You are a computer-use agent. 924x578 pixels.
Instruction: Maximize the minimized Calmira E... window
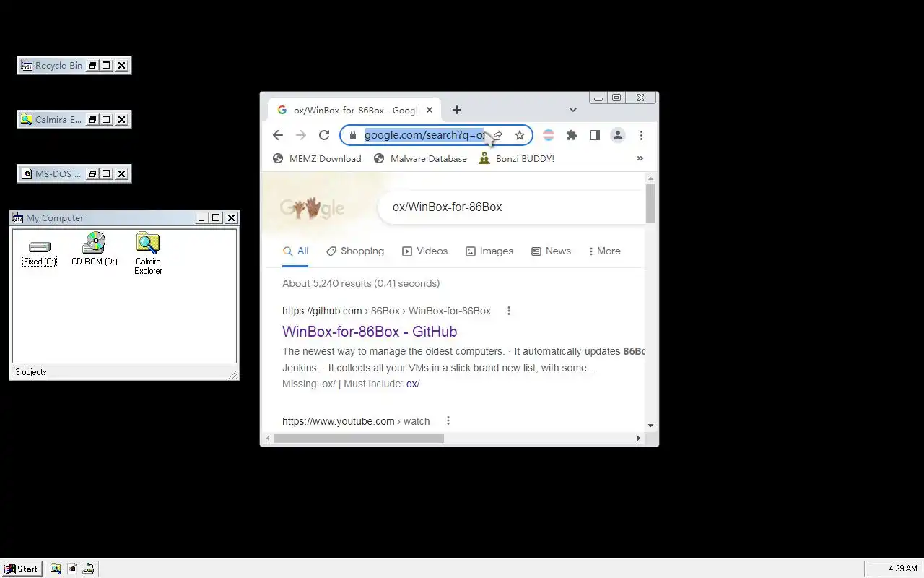pyautogui.click(x=107, y=119)
